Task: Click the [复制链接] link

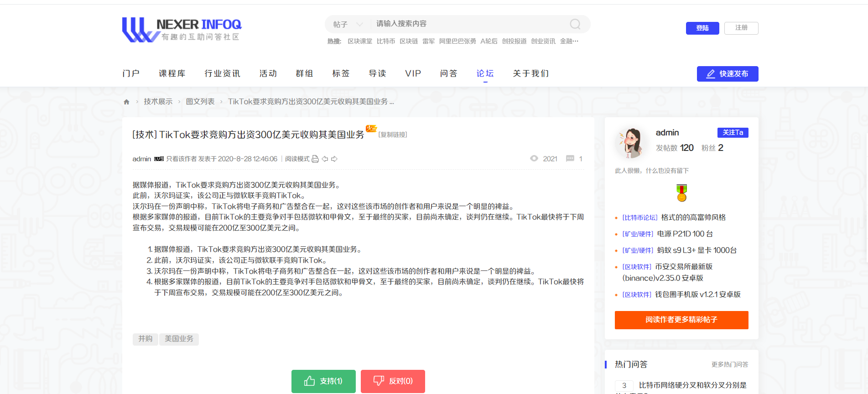Action: click(x=393, y=135)
